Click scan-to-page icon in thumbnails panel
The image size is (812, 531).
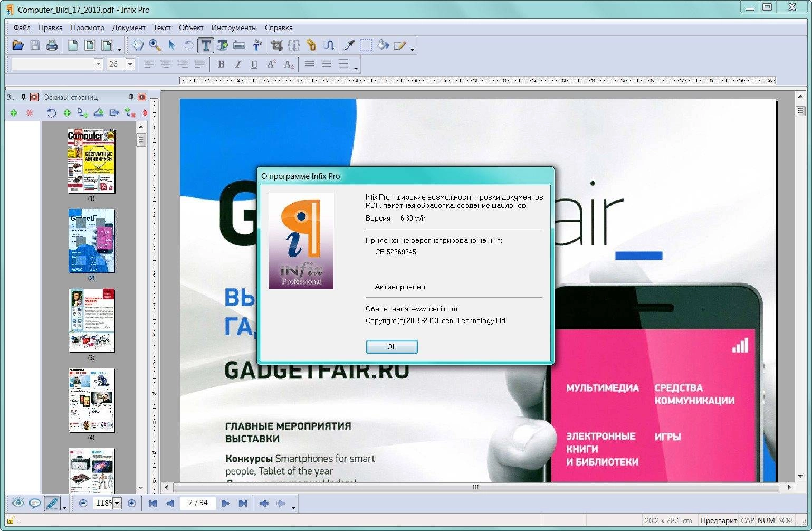(99, 112)
